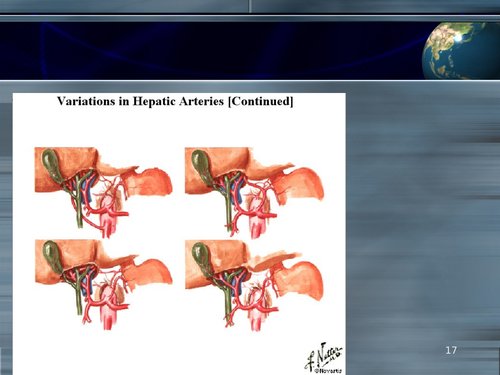Select the top-left hepatic artery illustration
This screenshot has width=500, height=375.
point(104,193)
